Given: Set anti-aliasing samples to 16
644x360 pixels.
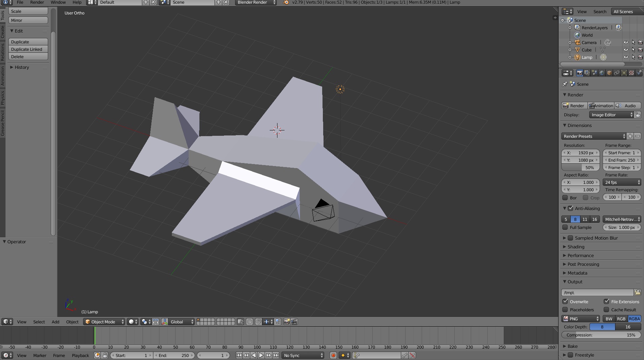Looking at the screenshot, I should (x=595, y=219).
